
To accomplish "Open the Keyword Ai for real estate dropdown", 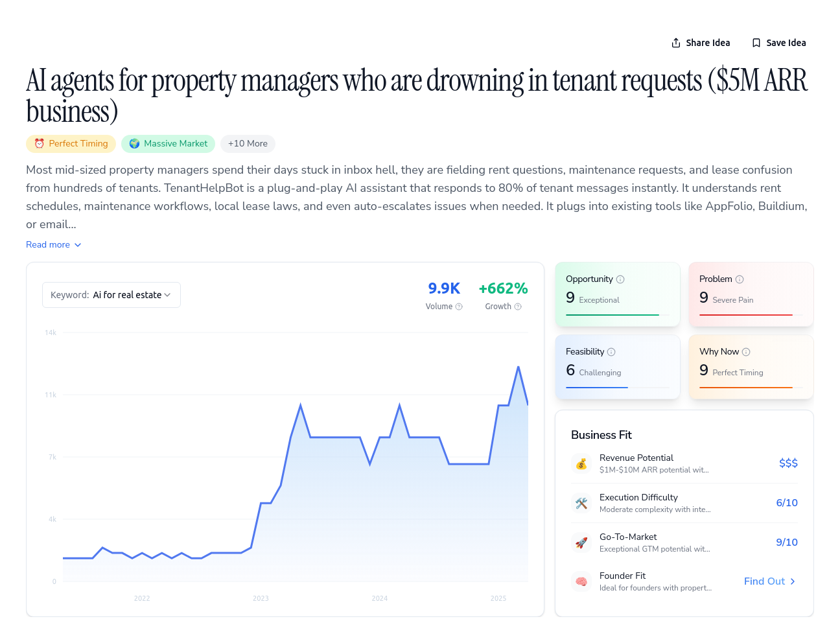I will pyautogui.click(x=111, y=295).
